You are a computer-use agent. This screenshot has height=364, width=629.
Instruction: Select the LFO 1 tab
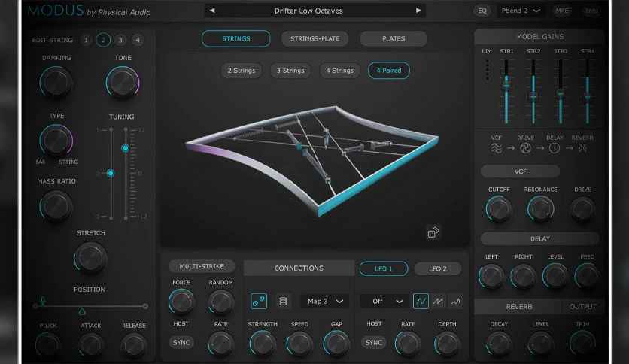coord(384,268)
